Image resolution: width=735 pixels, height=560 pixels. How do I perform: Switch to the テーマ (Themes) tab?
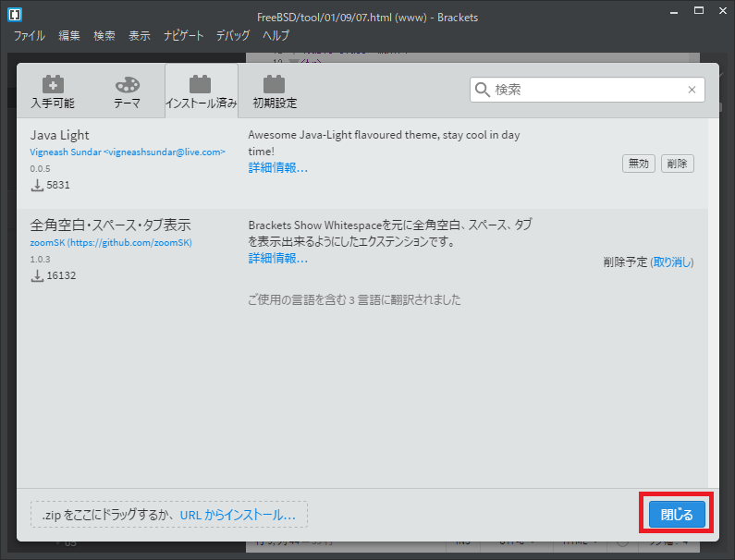pyautogui.click(x=127, y=91)
